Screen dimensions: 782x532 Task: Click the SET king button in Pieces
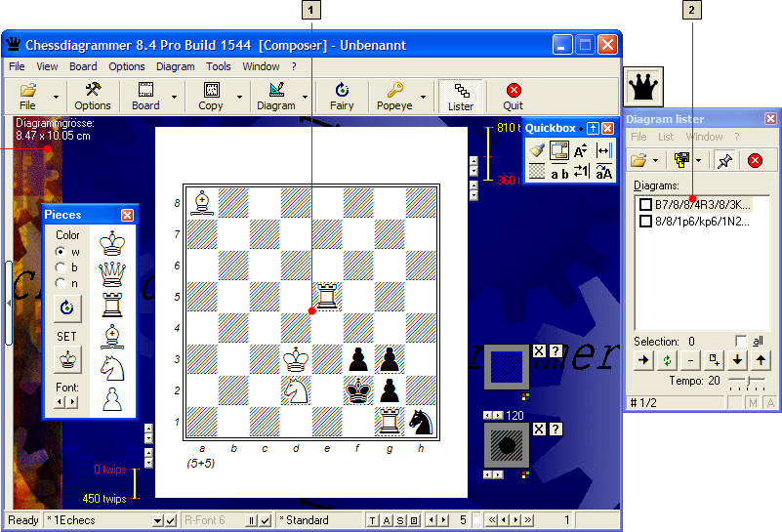pyautogui.click(x=67, y=359)
